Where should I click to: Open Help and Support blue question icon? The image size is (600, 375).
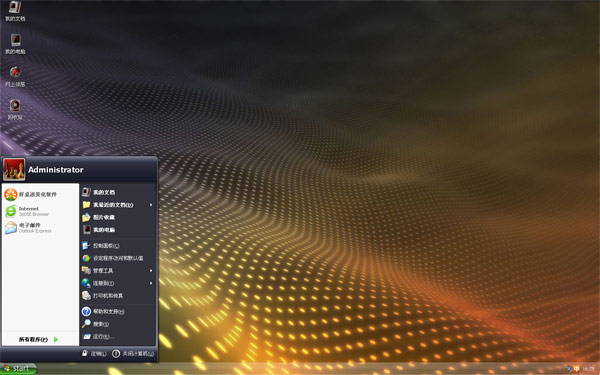118,311
